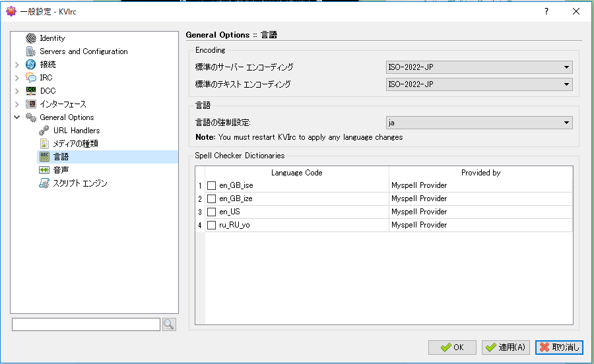
Task: Expand the 接続 tree node
Action: coord(17,65)
